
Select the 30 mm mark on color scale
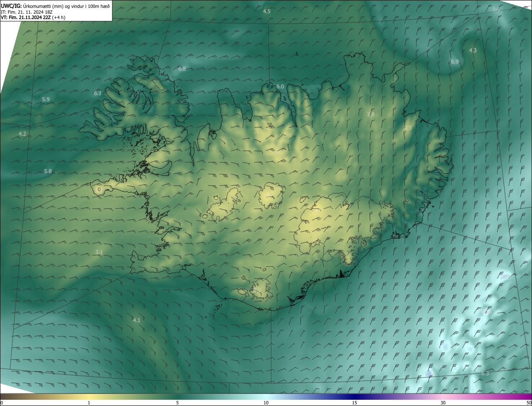(443, 403)
